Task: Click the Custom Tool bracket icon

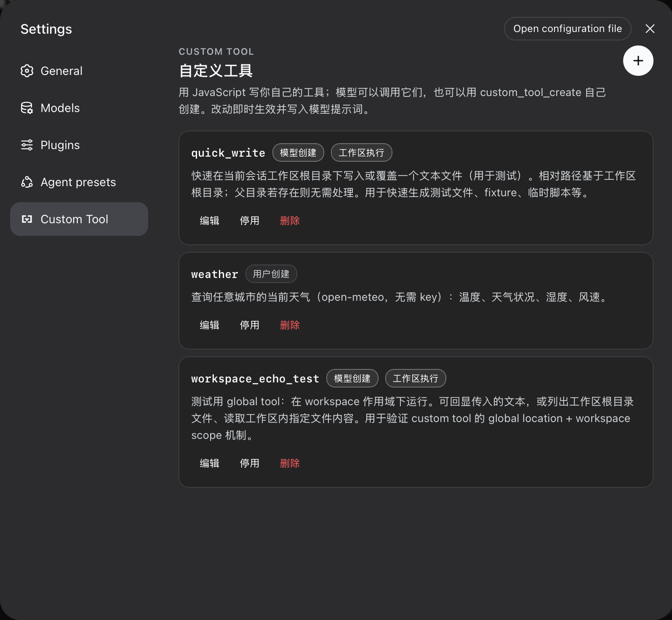Action: pyautogui.click(x=27, y=219)
